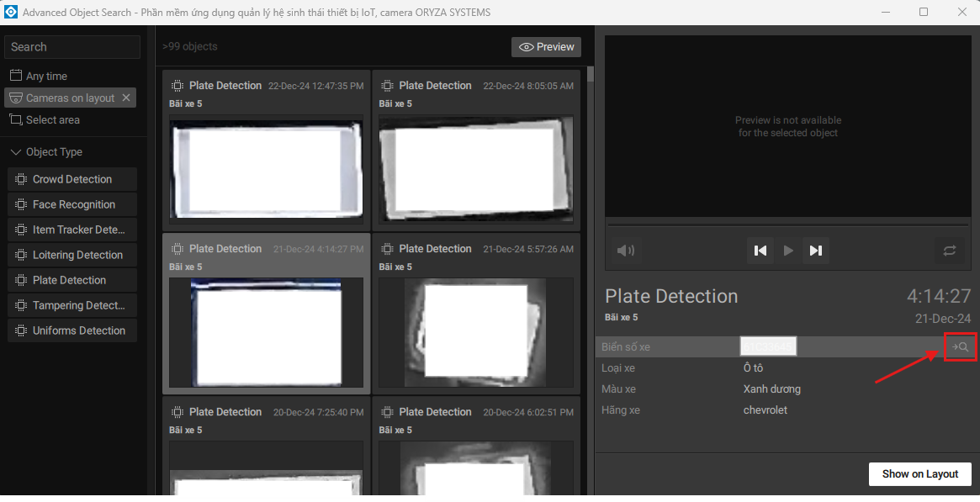This screenshot has height=502, width=980.
Task: Open the Cameras on layout filter
Action: click(70, 98)
